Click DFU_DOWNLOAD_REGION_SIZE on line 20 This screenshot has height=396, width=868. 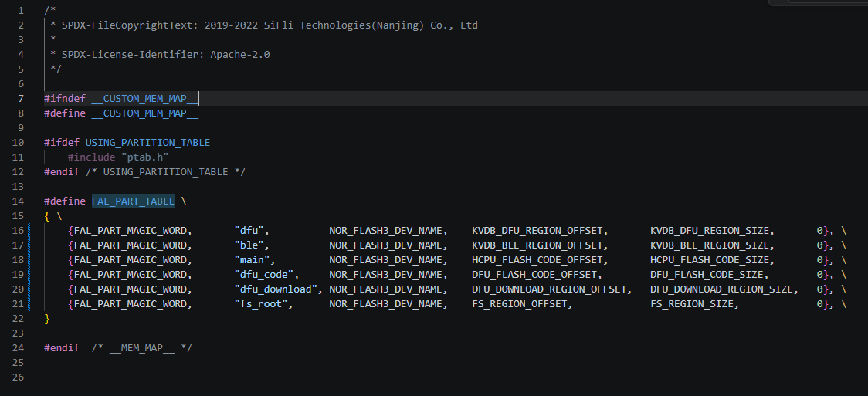click(721, 289)
